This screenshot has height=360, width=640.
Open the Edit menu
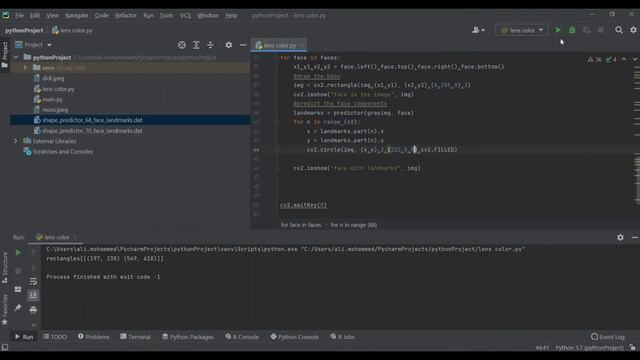(35, 16)
